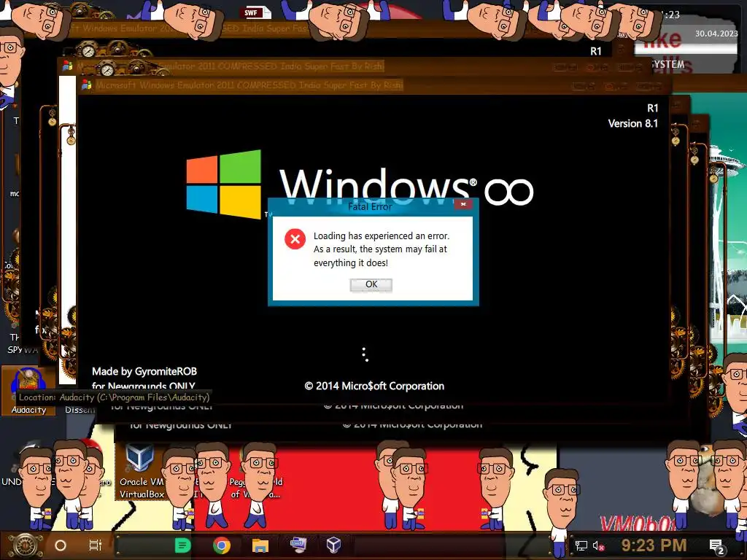Click the "Version 8.1" text

[632, 123]
